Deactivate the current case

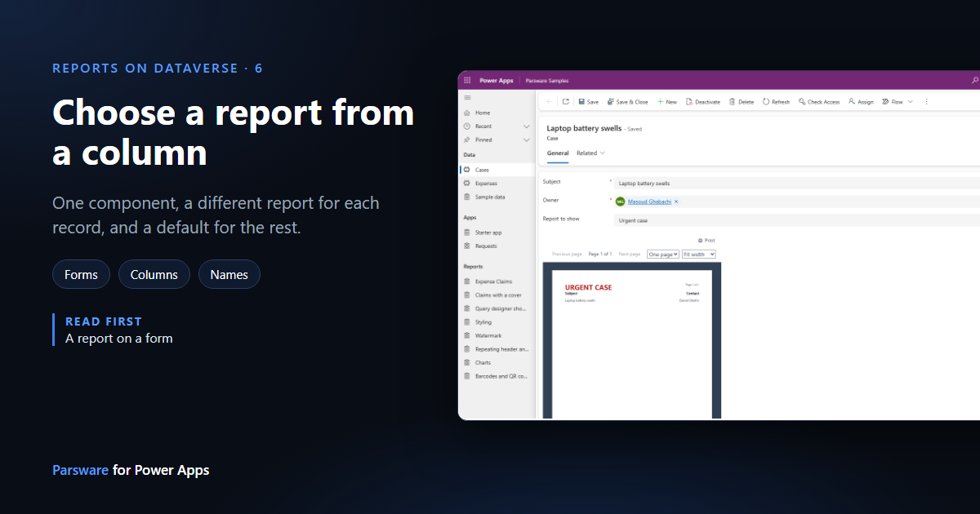coord(703,102)
